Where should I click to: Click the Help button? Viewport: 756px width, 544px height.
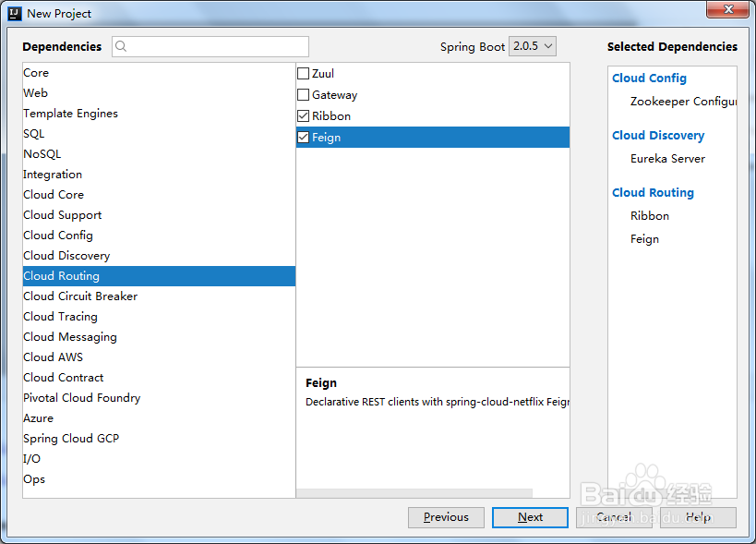click(698, 517)
